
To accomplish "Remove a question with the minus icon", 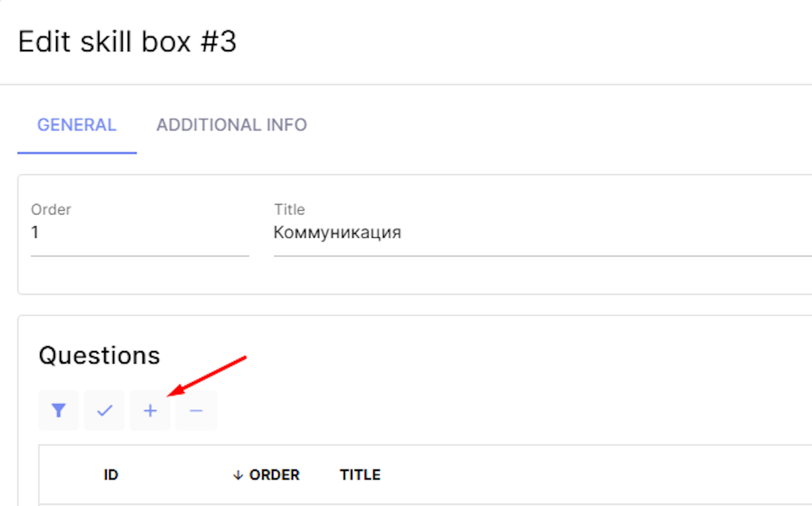I will 196,410.
